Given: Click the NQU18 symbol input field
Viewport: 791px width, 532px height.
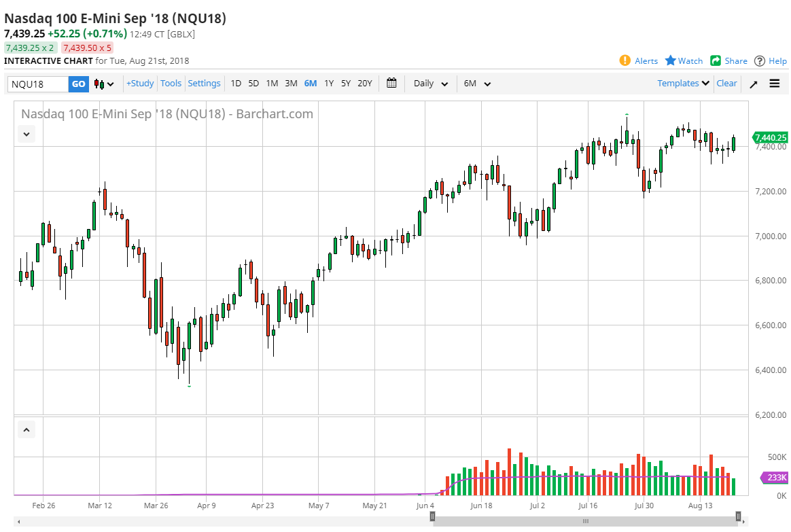Looking at the screenshot, I should coord(38,84).
